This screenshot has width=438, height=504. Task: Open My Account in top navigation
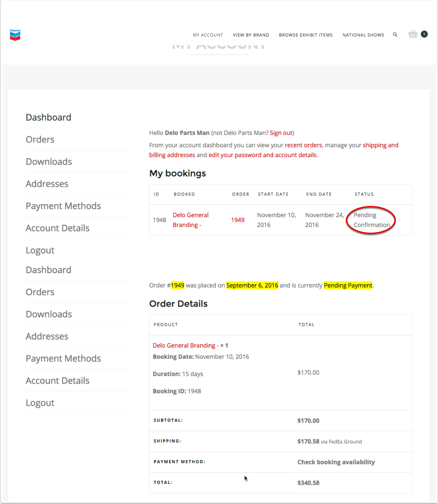click(x=208, y=35)
